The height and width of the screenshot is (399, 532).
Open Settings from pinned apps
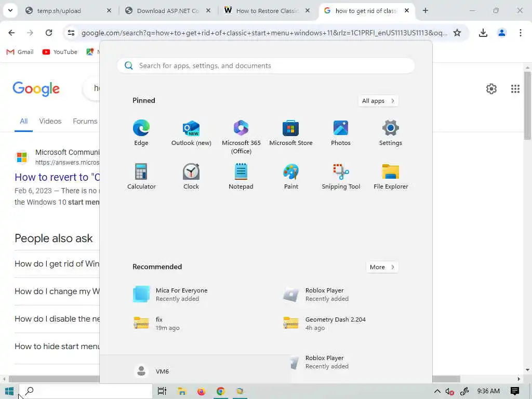(x=391, y=132)
